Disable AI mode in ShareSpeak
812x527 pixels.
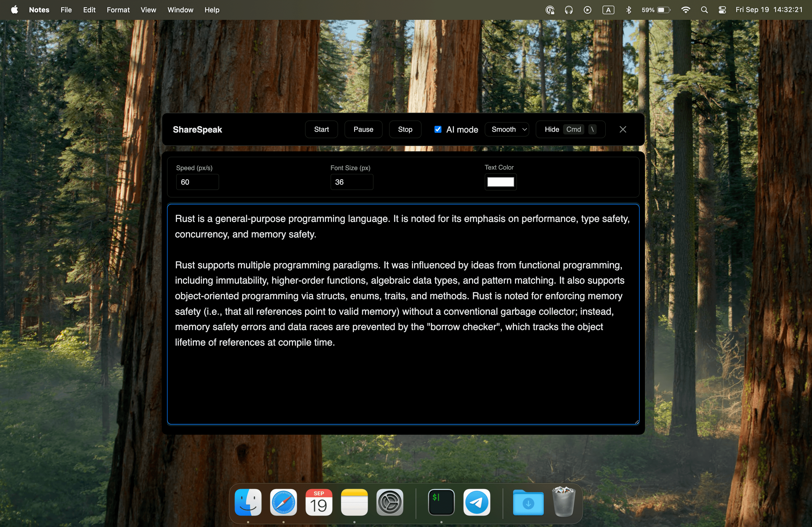(x=438, y=129)
